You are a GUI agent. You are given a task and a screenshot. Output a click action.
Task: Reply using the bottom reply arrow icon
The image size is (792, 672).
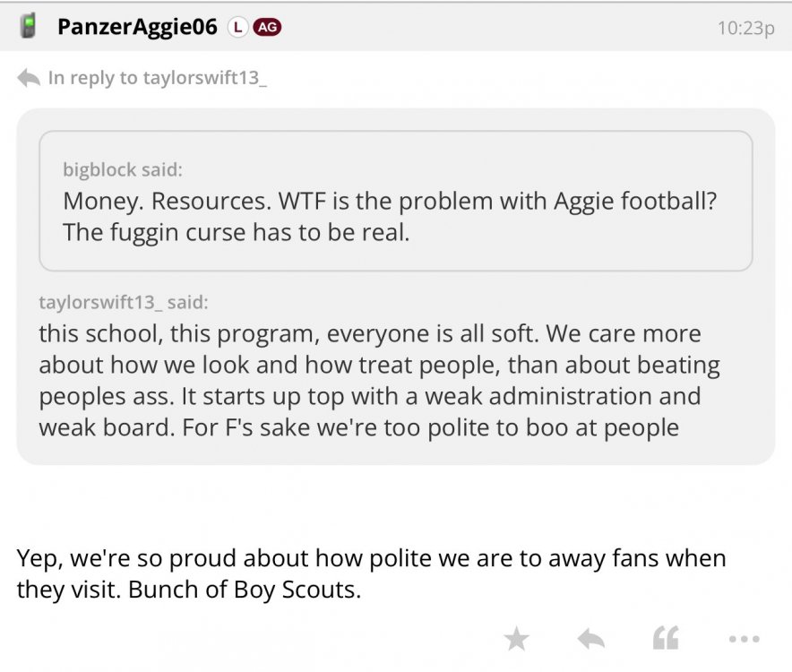pos(590,638)
